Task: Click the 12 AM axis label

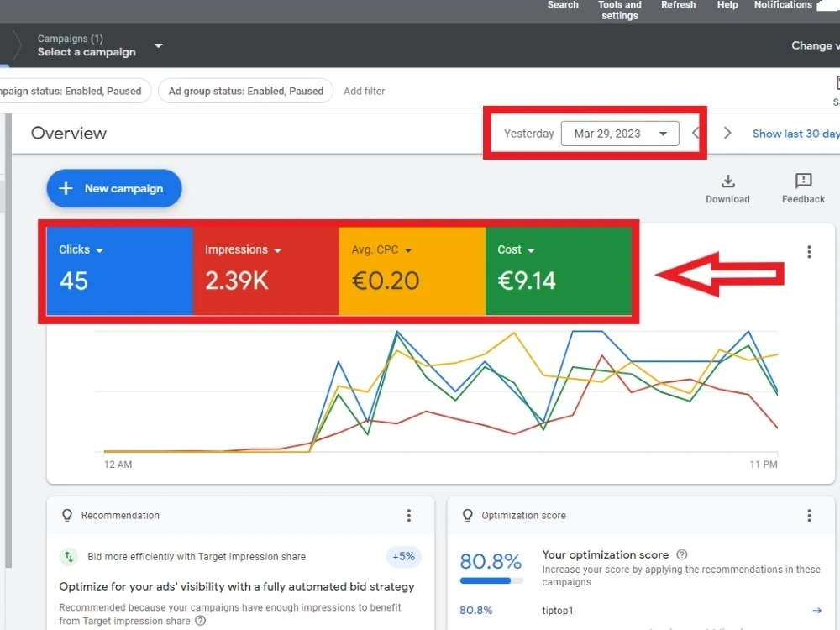Action: (118, 465)
